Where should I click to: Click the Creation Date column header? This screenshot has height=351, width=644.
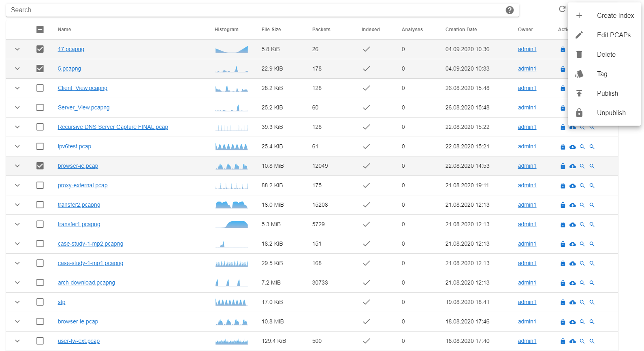click(461, 30)
